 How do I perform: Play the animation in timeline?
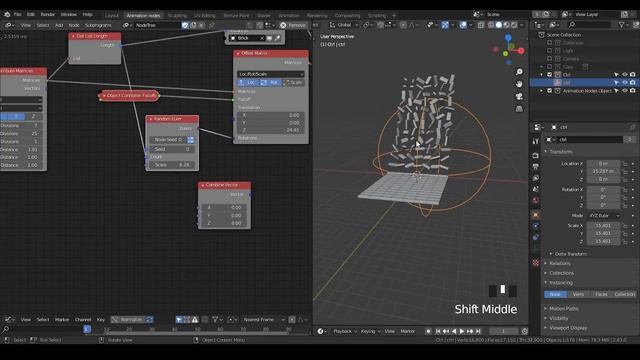(462, 331)
